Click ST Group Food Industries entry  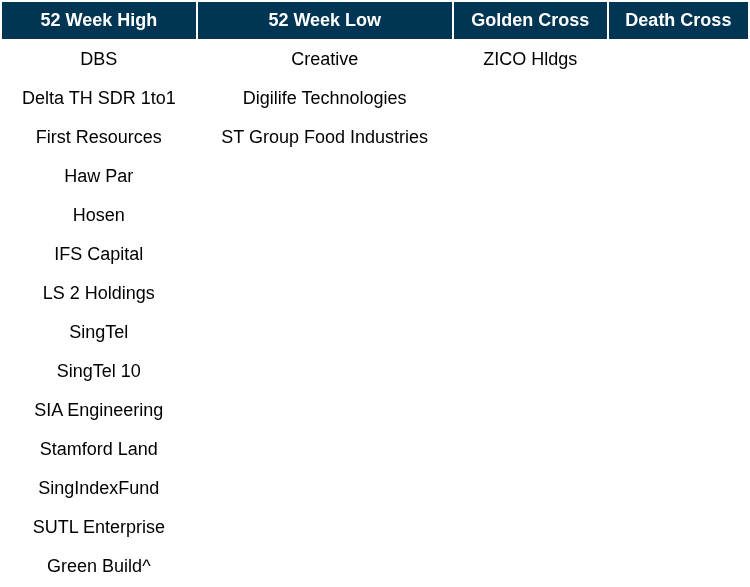(x=325, y=137)
